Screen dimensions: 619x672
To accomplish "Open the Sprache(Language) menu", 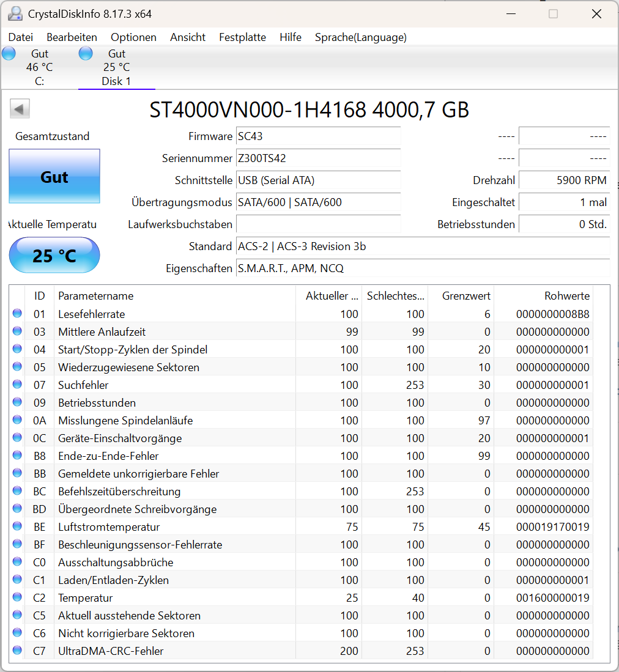I will 360,37.
